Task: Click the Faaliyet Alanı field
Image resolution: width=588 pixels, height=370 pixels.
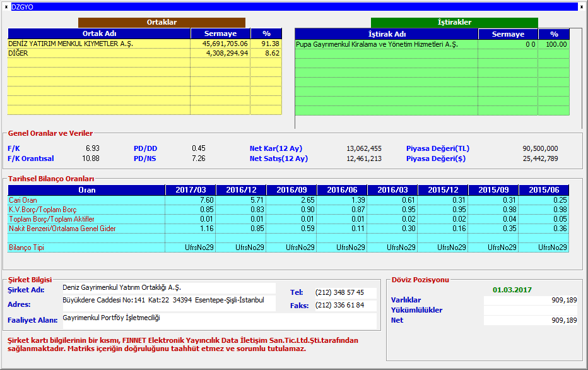Action: click(219, 321)
